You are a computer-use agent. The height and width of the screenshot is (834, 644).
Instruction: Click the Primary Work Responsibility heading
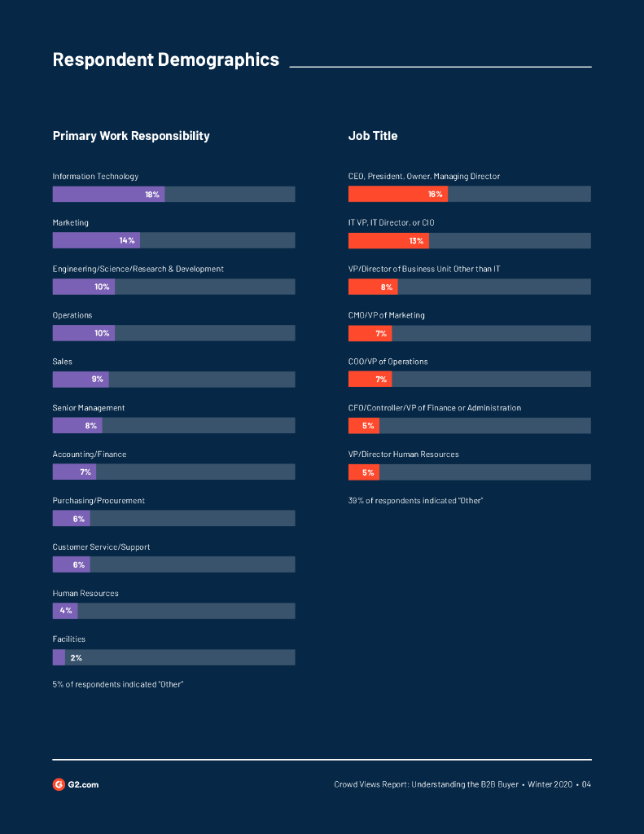[x=131, y=136]
